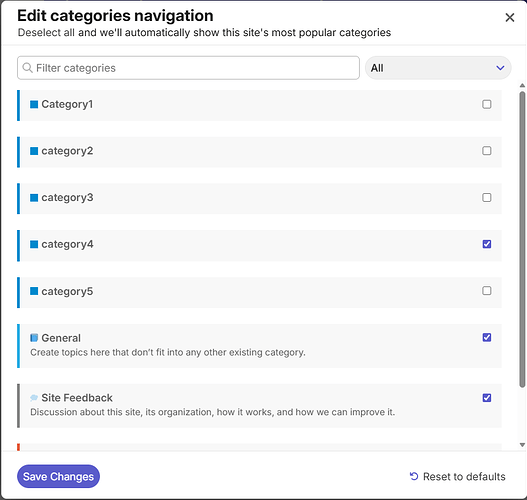527x500 pixels.
Task: Click the Save Changes button
Action: pyautogui.click(x=58, y=476)
